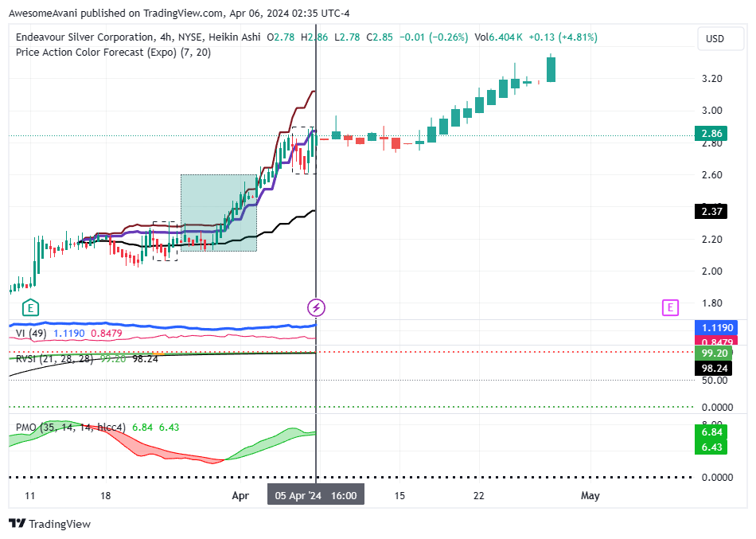Click the 3.20 price axis label
Image resolution: width=756 pixels, height=539 pixels.
[711, 79]
